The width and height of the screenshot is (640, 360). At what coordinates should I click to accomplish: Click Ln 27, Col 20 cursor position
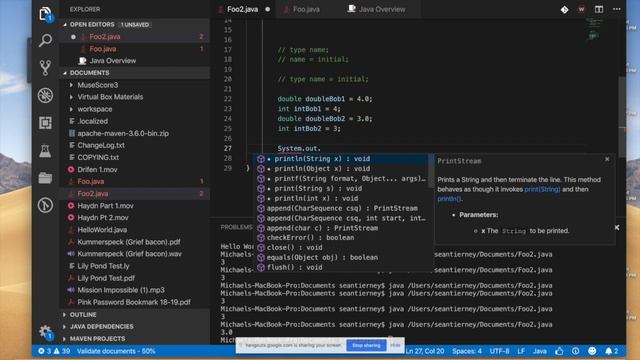[424, 351]
